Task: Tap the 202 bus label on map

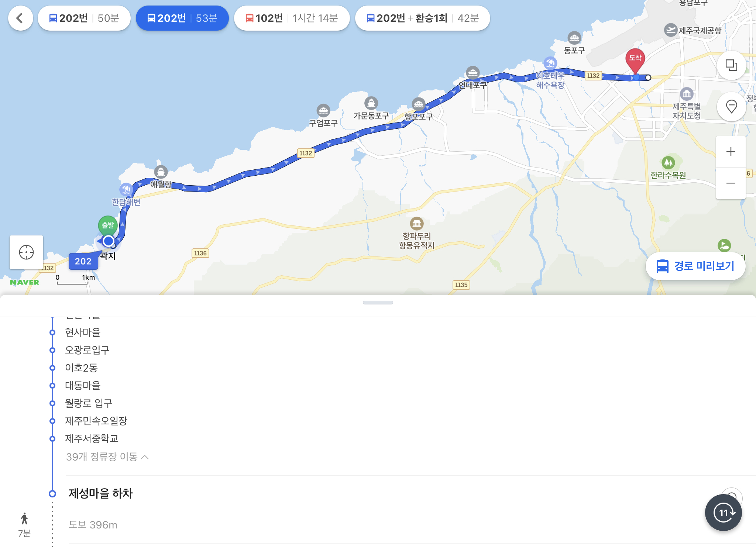Action: 83,261
